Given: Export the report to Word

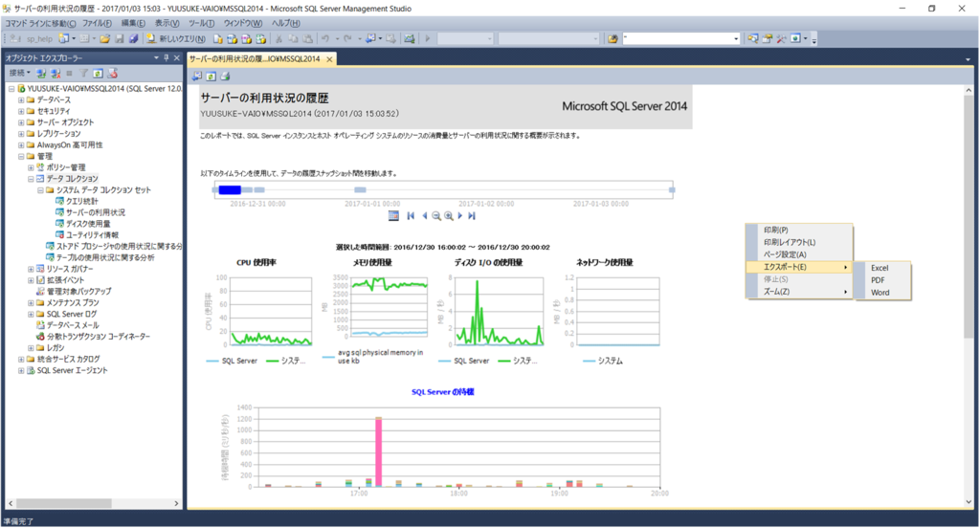Looking at the screenshot, I should [881, 293].
